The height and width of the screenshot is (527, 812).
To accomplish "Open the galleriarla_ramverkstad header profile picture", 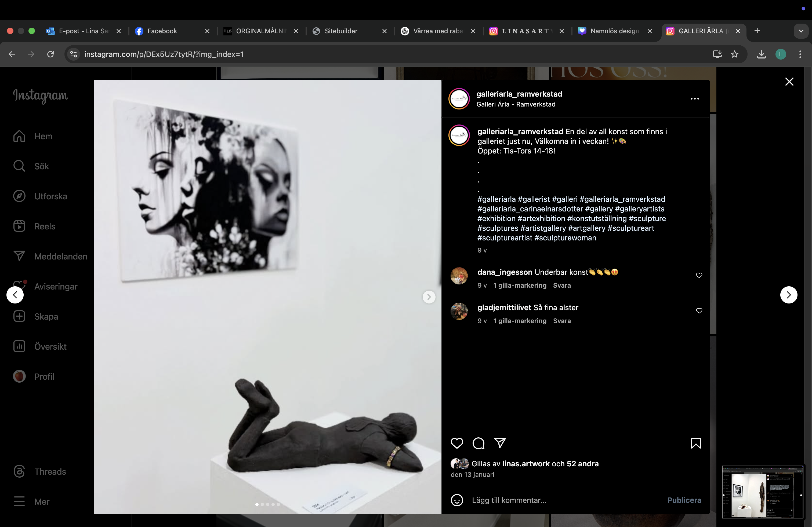I will [459, 99].
